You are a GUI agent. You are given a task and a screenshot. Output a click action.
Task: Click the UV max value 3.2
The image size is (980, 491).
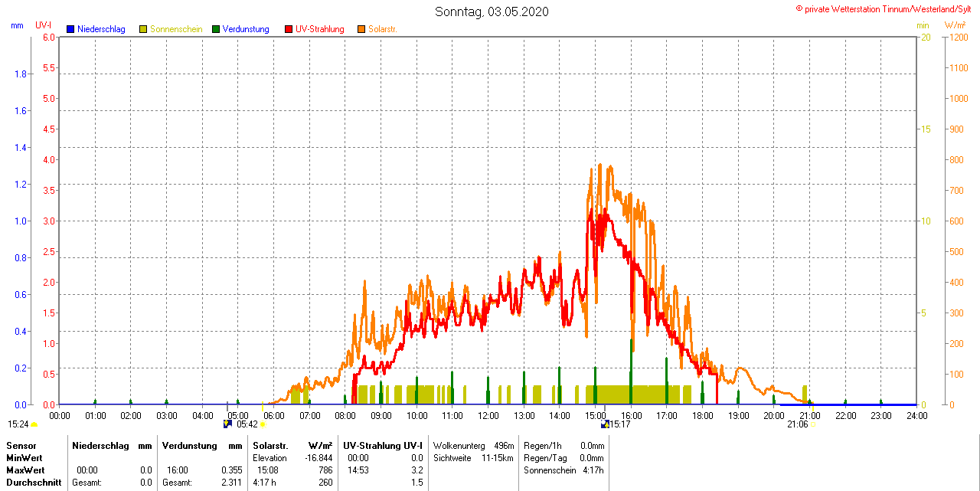click(x=416, y=470)
